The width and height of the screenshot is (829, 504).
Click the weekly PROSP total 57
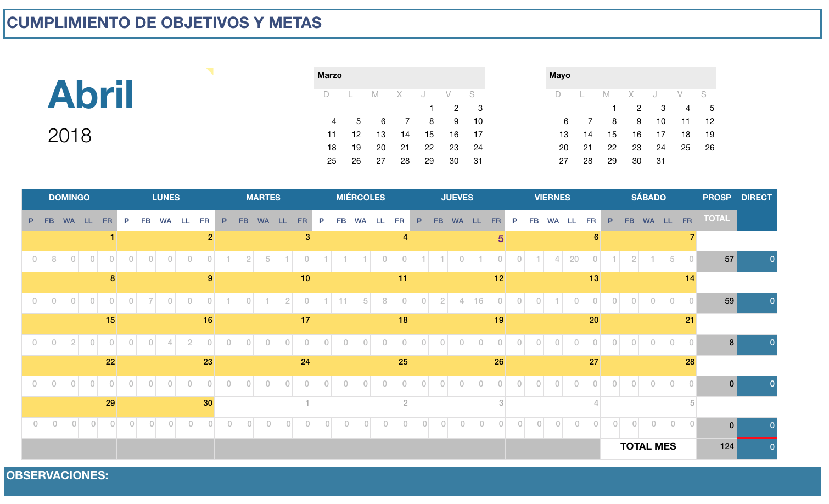[x=729, y=259]
